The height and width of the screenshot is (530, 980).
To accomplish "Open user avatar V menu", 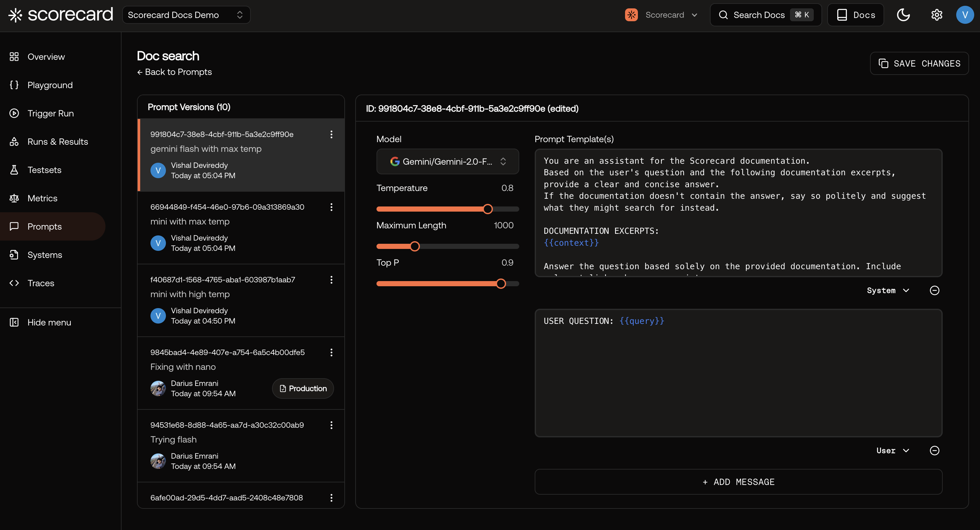I will [x=965, y=15].
